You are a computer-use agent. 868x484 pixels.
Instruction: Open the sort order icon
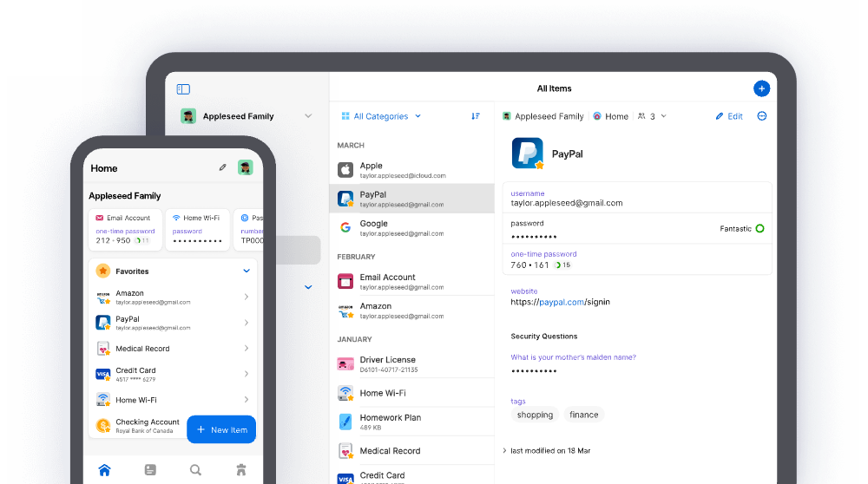point(476,116)
